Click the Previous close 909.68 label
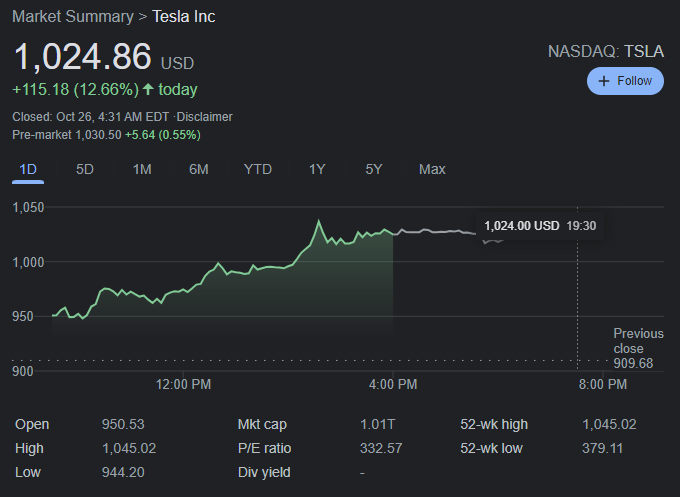Image resolution: width=680 pixels, height=497 pixels. click(x=638, y=348)
